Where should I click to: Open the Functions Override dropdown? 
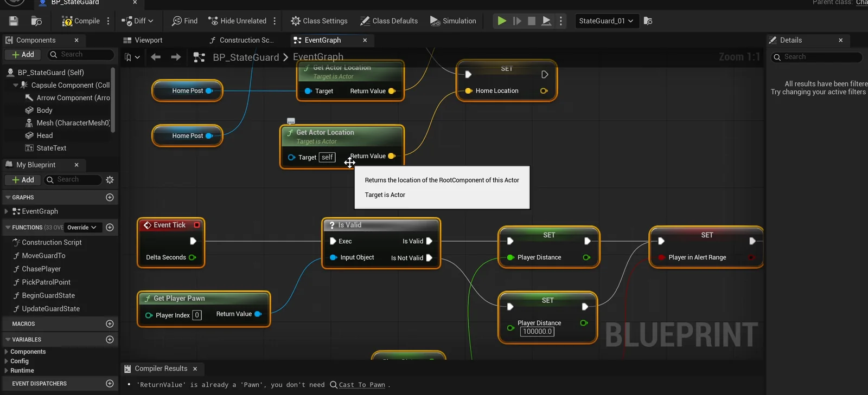coord(82,228)
